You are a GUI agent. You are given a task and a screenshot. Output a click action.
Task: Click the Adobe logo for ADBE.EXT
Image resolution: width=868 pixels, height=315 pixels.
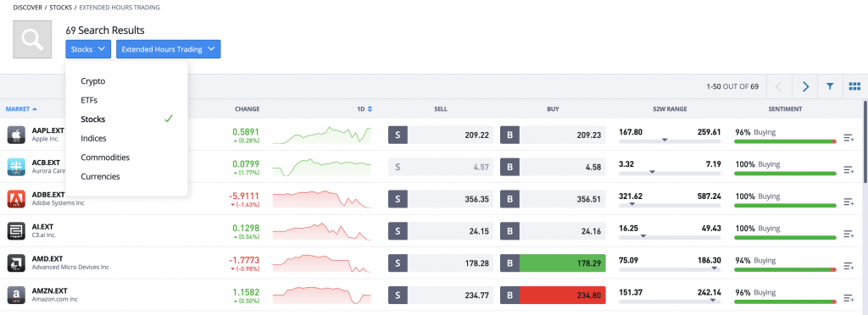pos(16,198)
